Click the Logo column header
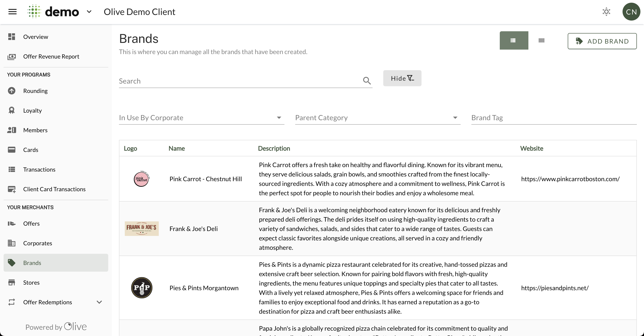 coord(131,148)
